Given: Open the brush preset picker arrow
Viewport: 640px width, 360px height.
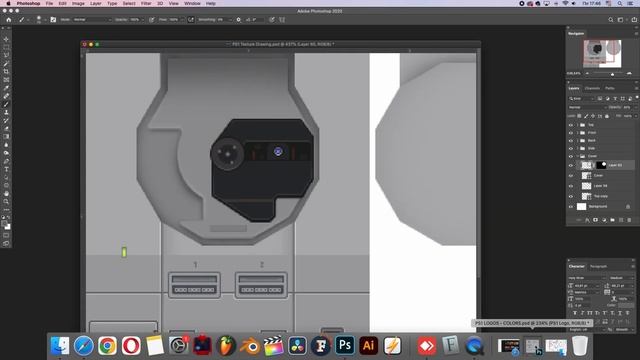Looking at the screenshot, I should pos(45,20).
